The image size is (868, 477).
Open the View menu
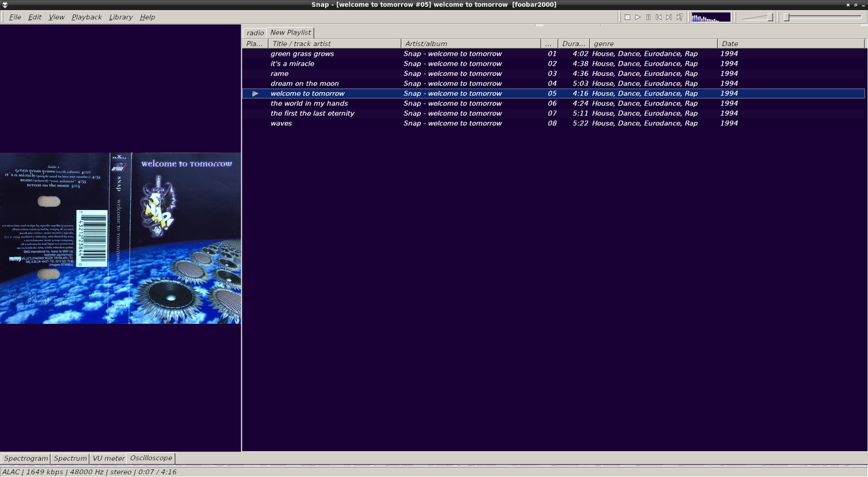[56, 17]
